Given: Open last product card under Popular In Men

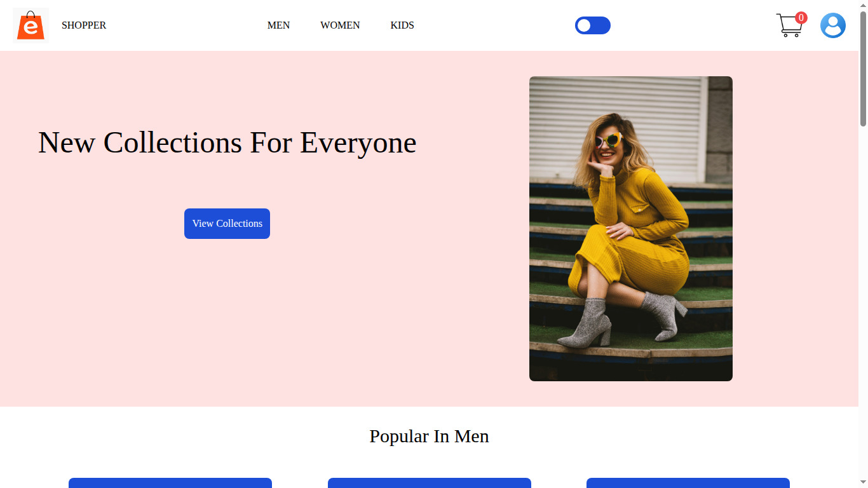Looking at the screenshot, I should (x=688, y=483).
